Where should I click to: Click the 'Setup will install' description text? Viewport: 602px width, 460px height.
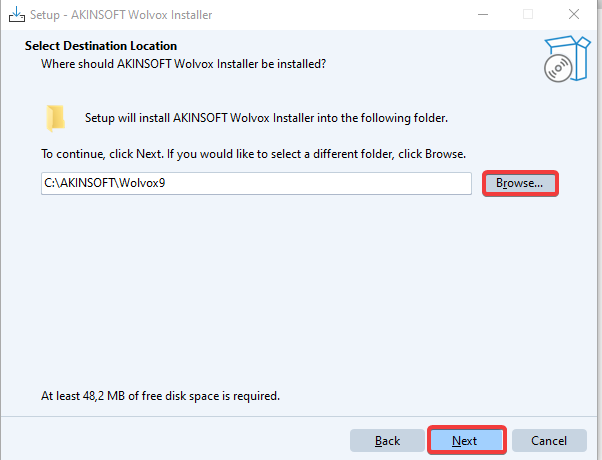265,118
